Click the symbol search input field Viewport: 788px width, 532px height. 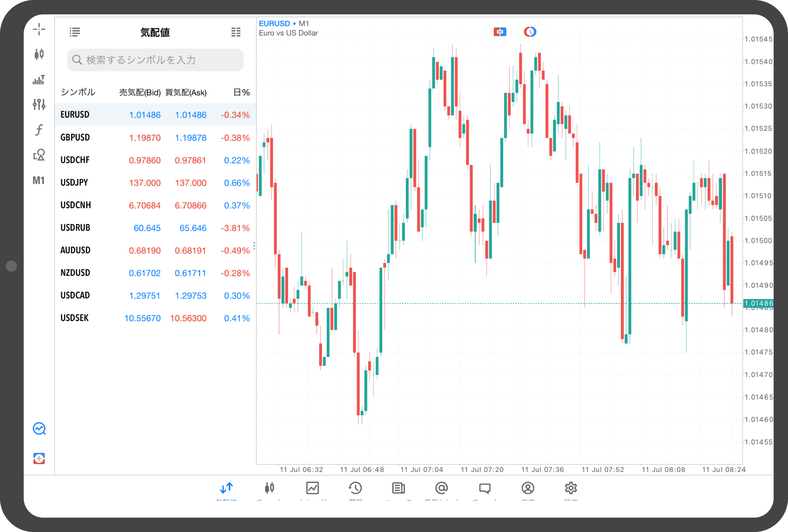click(x=155, y=60)
